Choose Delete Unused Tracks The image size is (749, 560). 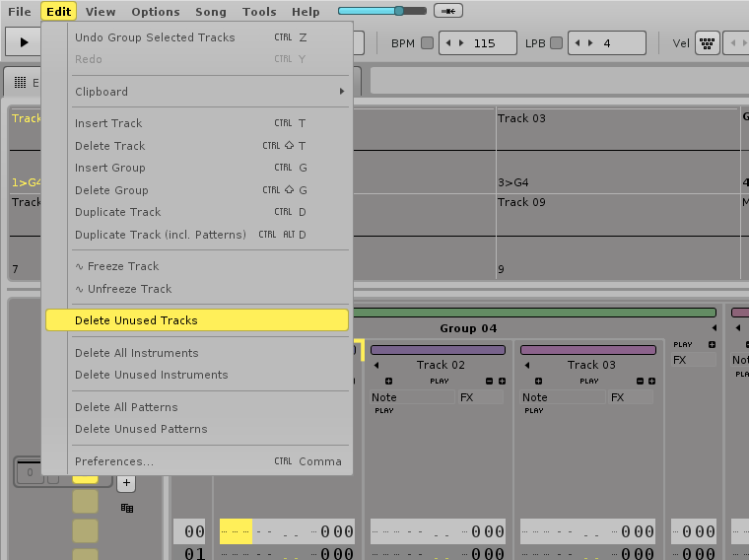pyautogui.click(x=197, y=320)
